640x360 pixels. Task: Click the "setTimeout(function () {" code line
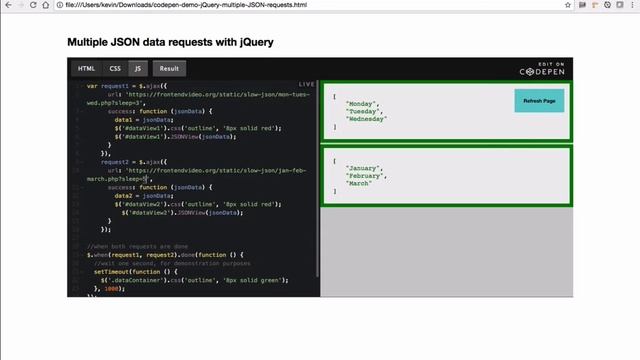click(x=136, y=272)
